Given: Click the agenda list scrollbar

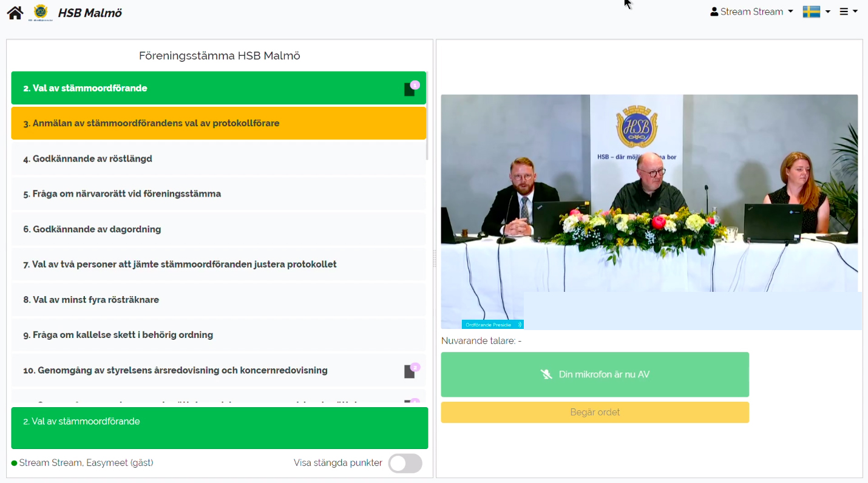Looking at the screenshot, I should click(x=427, y=117).
